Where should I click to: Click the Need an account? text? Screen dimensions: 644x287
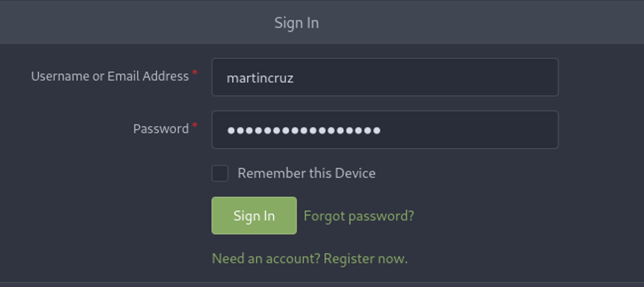(x=266, y=259)
